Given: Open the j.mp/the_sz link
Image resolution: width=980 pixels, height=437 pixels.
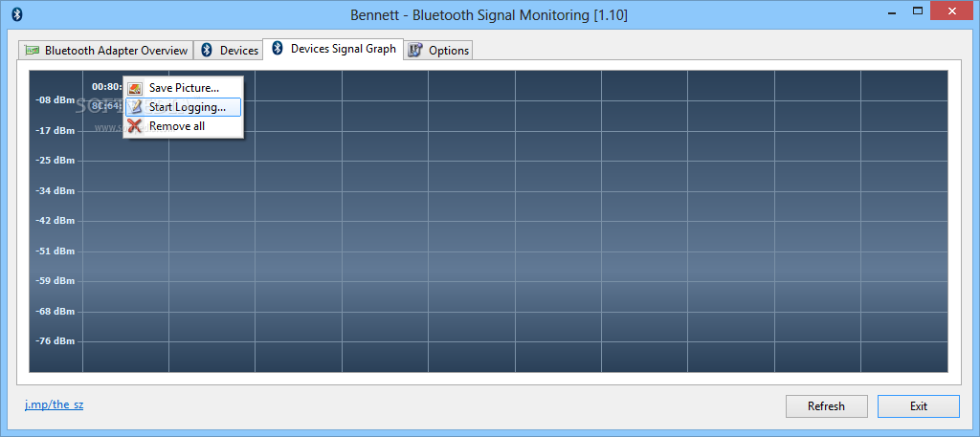Looking at the screenshot, I should point(55,404).
